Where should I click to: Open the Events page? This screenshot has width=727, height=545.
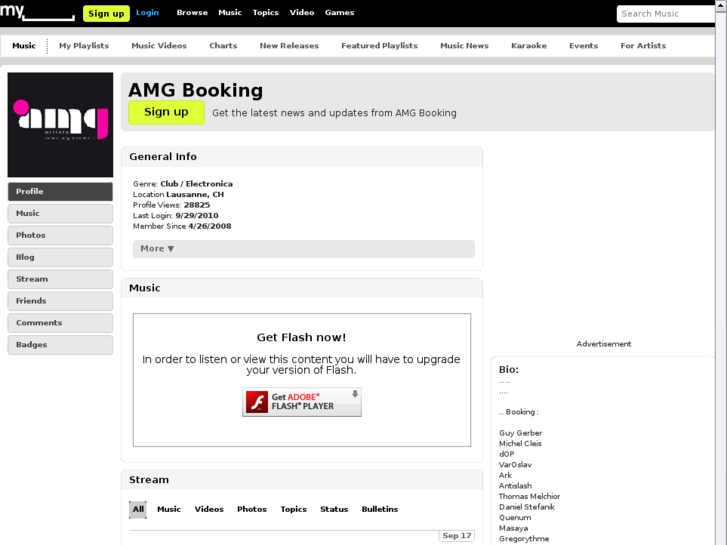(x=584, y=45)
